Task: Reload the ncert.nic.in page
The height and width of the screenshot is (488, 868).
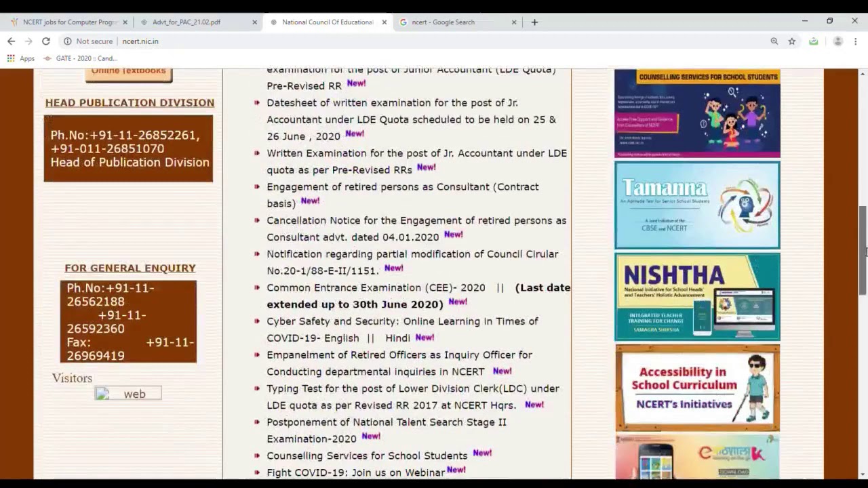Action: coord(46,41)
